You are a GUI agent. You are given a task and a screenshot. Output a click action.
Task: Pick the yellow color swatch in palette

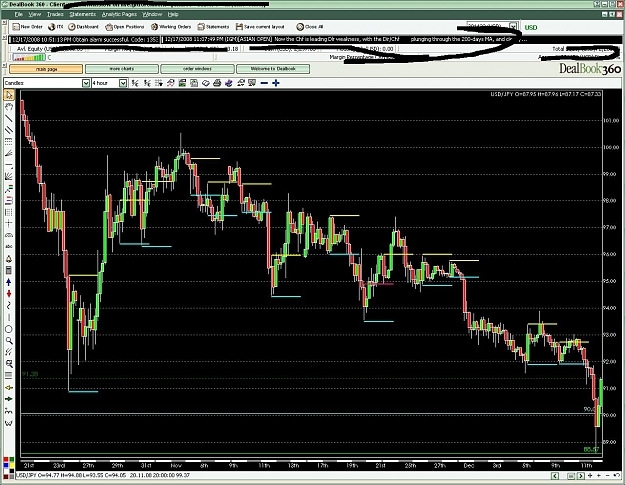(12, 465)
